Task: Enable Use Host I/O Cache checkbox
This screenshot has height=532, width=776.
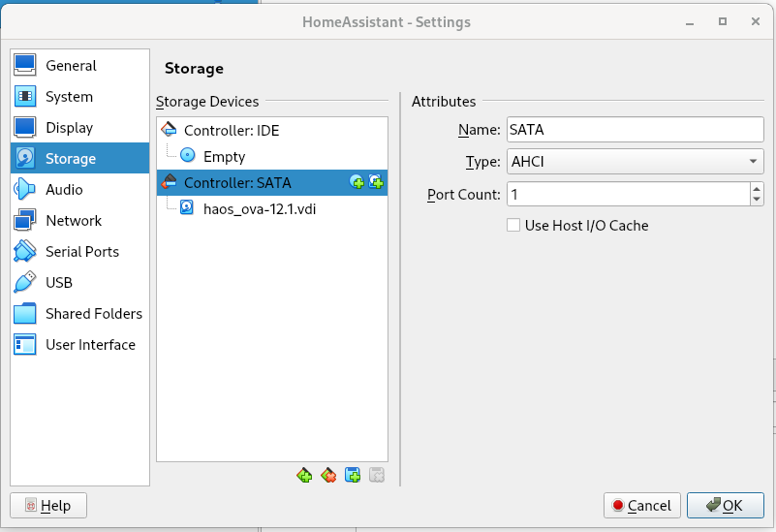Action: 514,226
